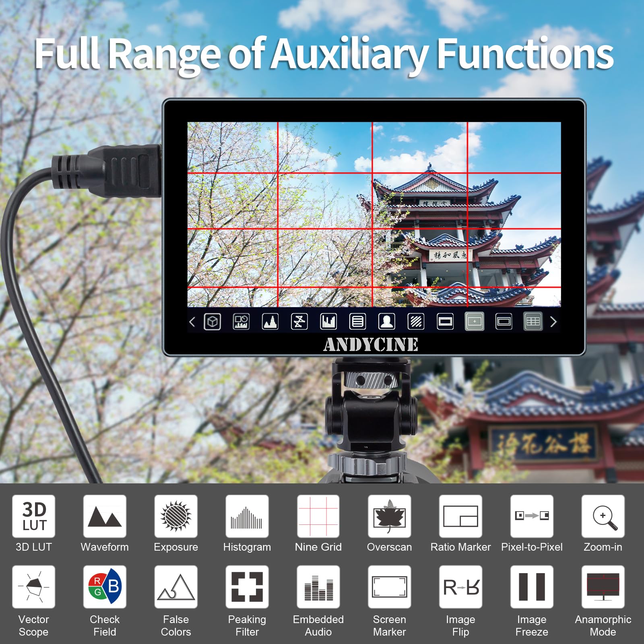Tap the diagonal stripes icon on monitor toolbar

click(x=416, y=322)
